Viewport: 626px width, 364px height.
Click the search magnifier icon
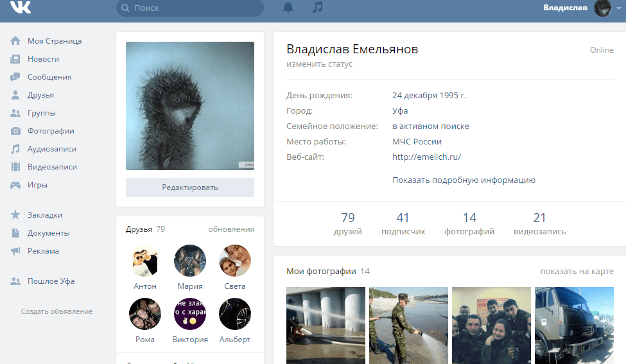pyautogui.click(x=125, y=8)
